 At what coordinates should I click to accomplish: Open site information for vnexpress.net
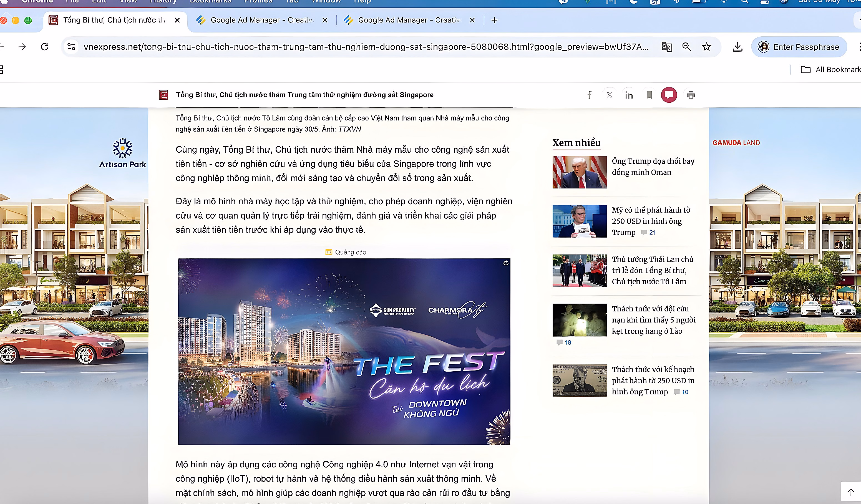click(71, 47)
